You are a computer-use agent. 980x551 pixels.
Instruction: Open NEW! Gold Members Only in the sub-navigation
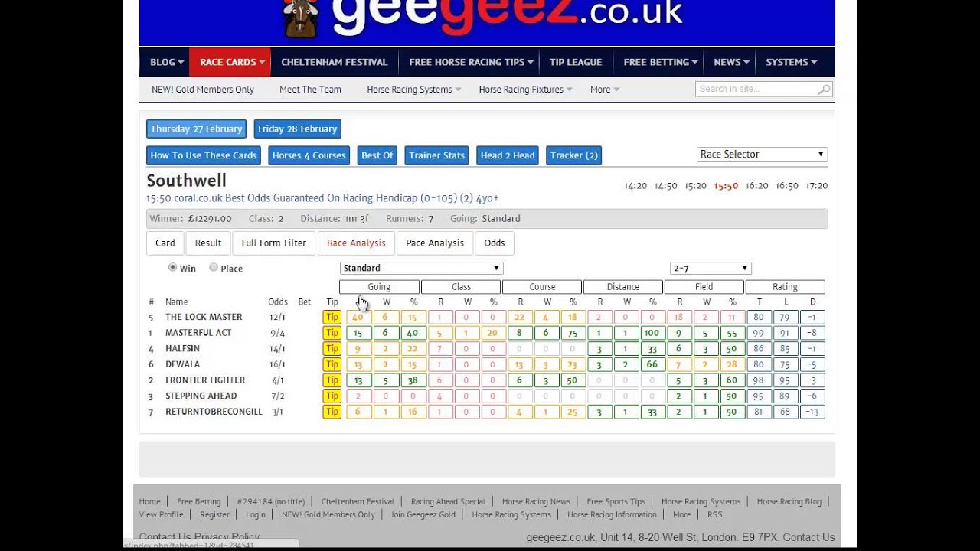pyautogui.click(x=203, y=90)
